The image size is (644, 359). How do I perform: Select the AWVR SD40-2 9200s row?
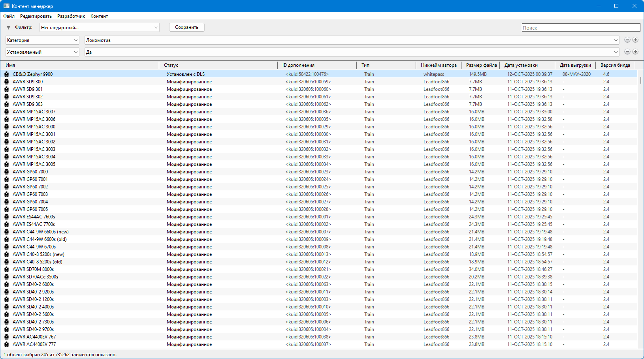tap(318, 292)
